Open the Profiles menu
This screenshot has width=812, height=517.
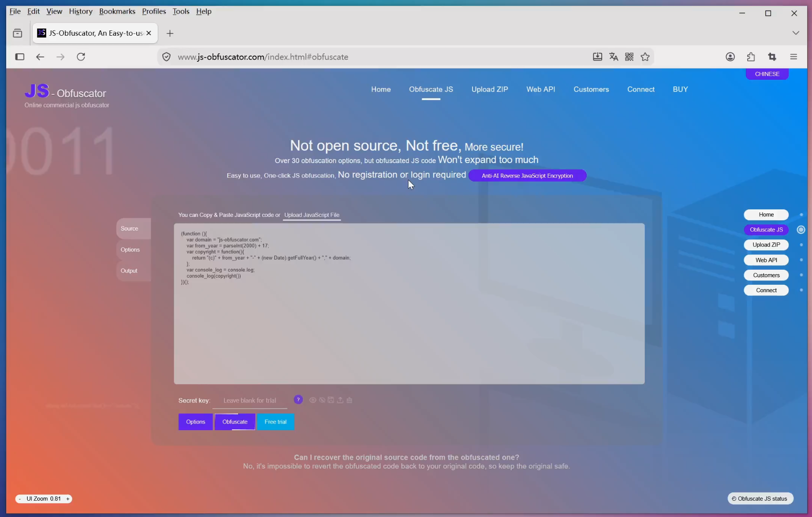point(154,11)
